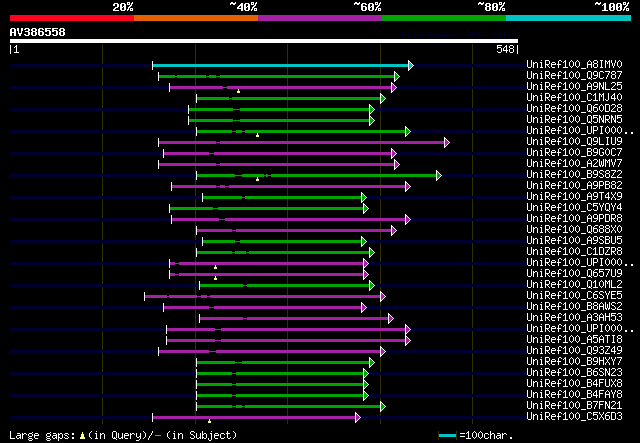Click the cyan ~100% identity legend segment
640x443 pixels.
pyautogui.click(x=569, y=18)
